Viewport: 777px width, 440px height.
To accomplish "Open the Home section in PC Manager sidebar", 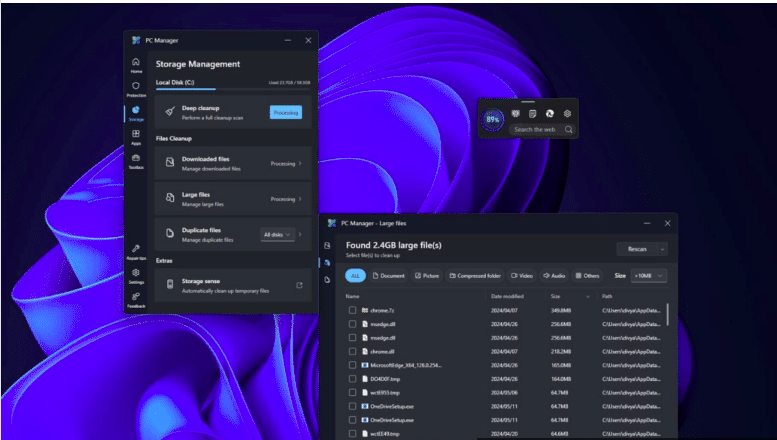I will [136, 64].
